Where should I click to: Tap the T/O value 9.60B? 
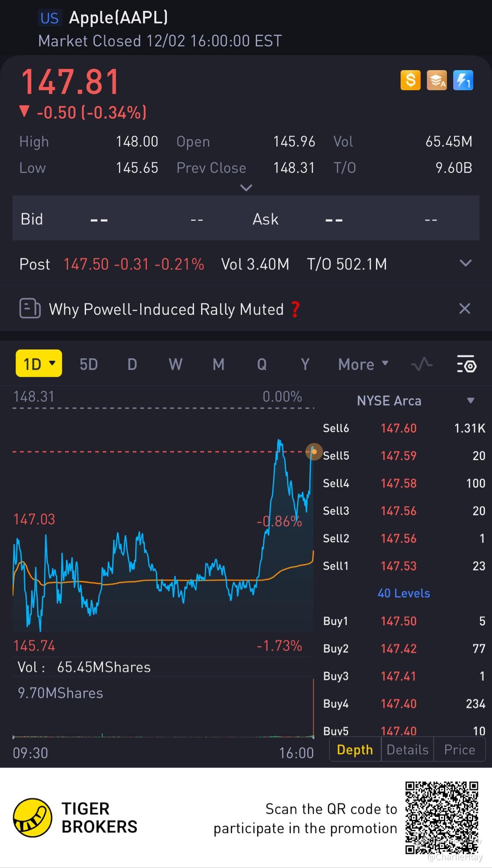click(x=454, y=168)
